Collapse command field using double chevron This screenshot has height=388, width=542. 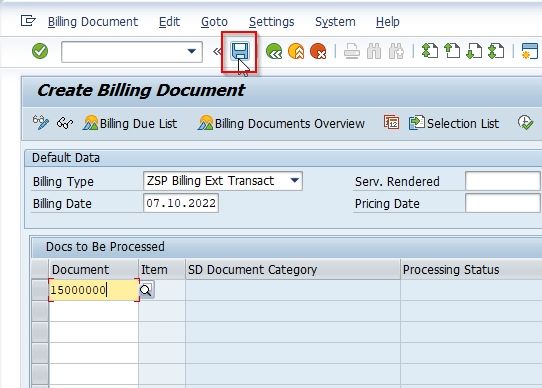coord(217,52)
